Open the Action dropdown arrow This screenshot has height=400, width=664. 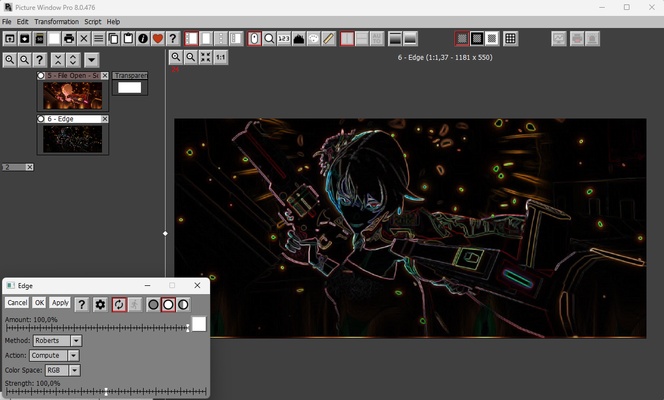(73, 355)
